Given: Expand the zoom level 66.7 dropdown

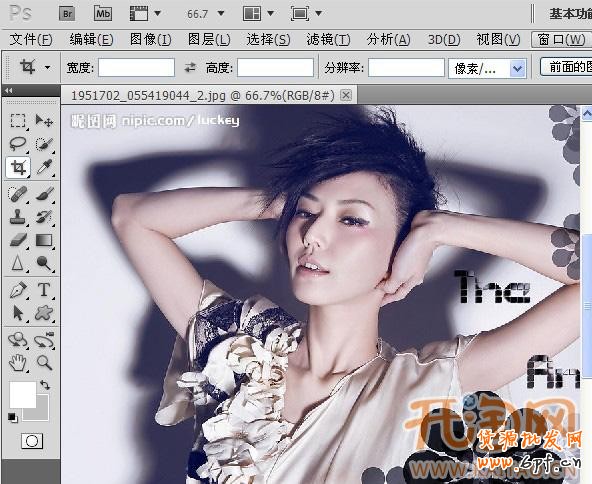Looking at the screenshot, I should click(x=221, y=14).
